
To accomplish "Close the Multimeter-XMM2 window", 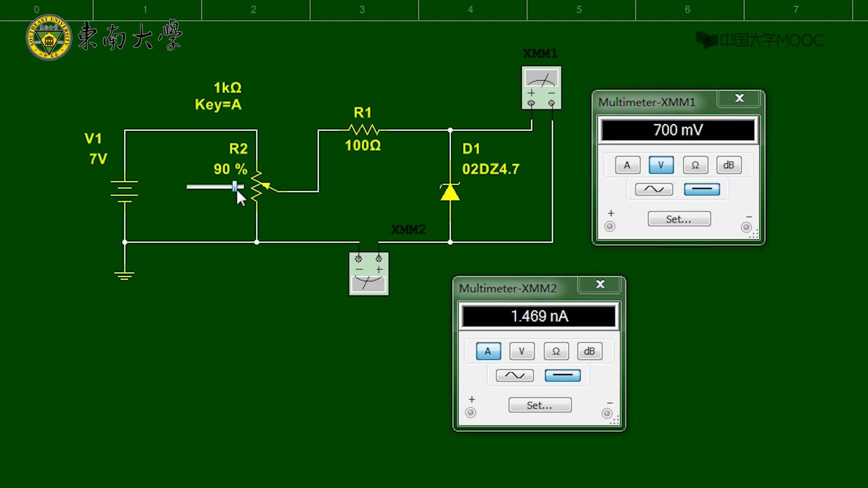I will 600,284.
